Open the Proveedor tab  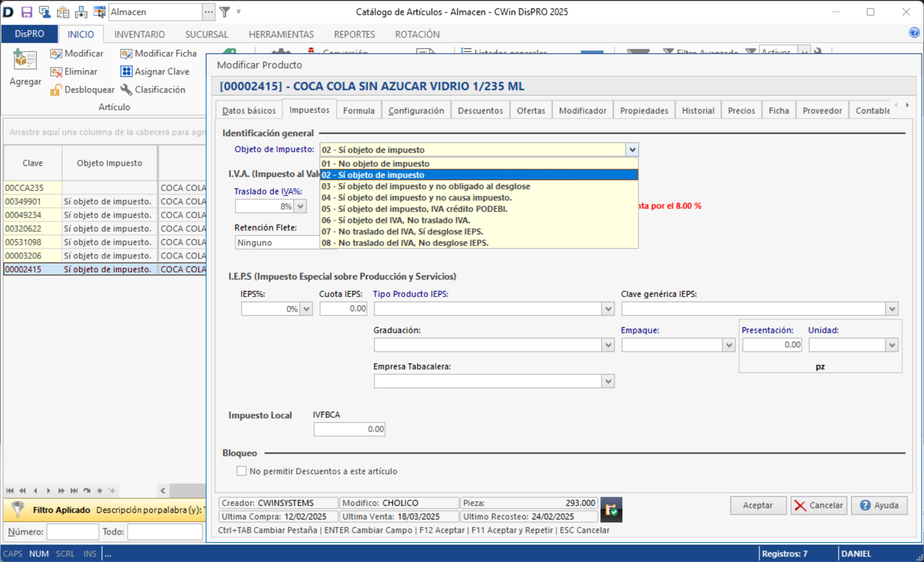[x=822, y=111]
